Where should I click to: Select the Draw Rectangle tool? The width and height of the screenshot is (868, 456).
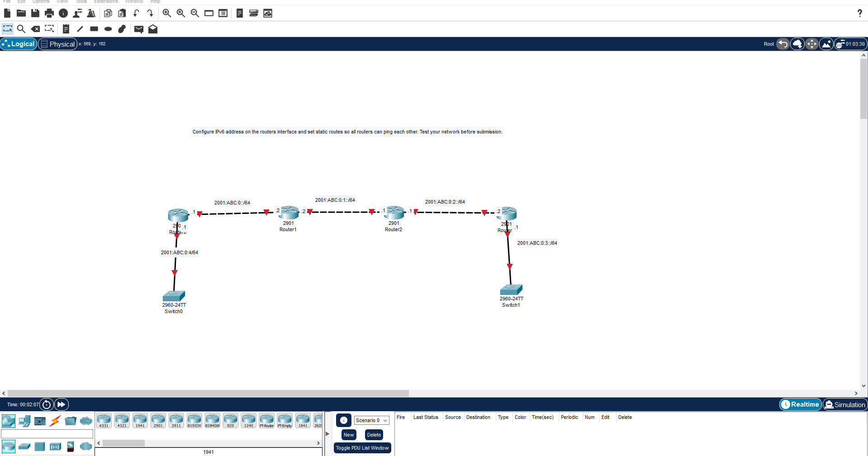click(94, 29)
